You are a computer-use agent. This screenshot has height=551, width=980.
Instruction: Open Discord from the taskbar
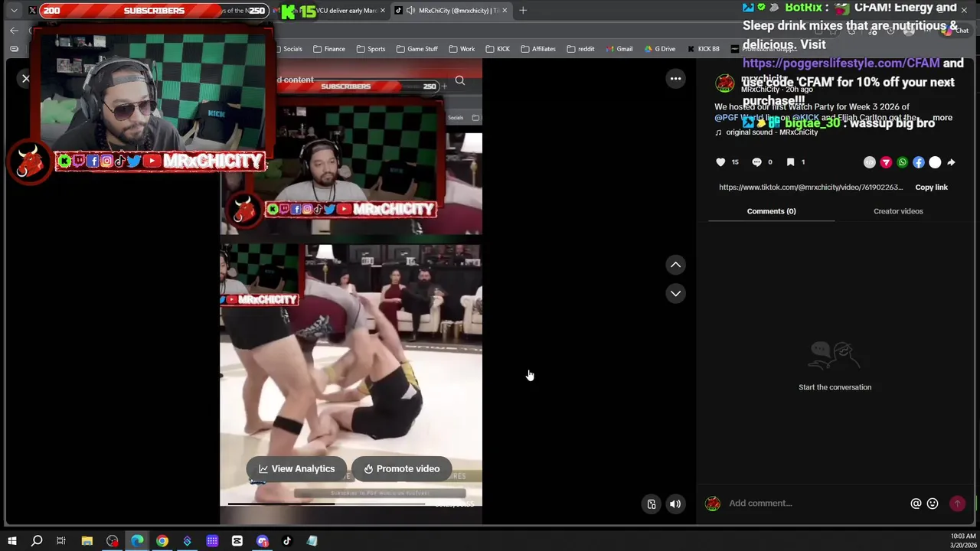(x=262, y=541)
